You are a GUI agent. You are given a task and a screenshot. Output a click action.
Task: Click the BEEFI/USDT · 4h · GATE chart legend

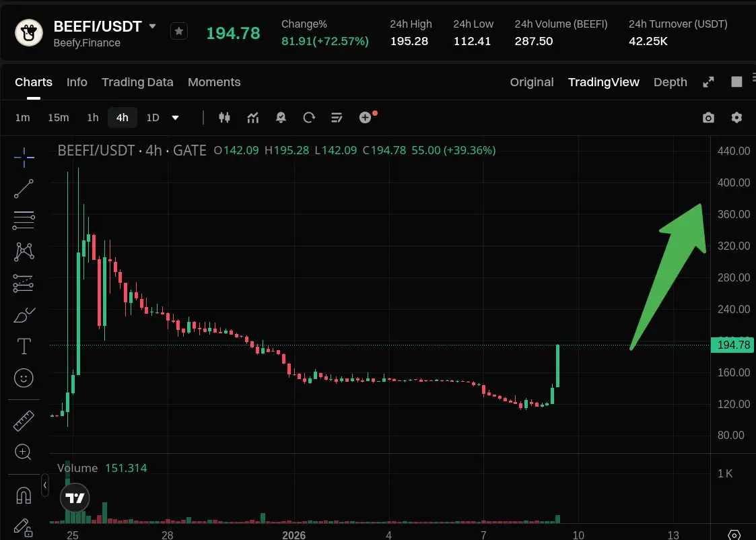click(x=132, y=150)
